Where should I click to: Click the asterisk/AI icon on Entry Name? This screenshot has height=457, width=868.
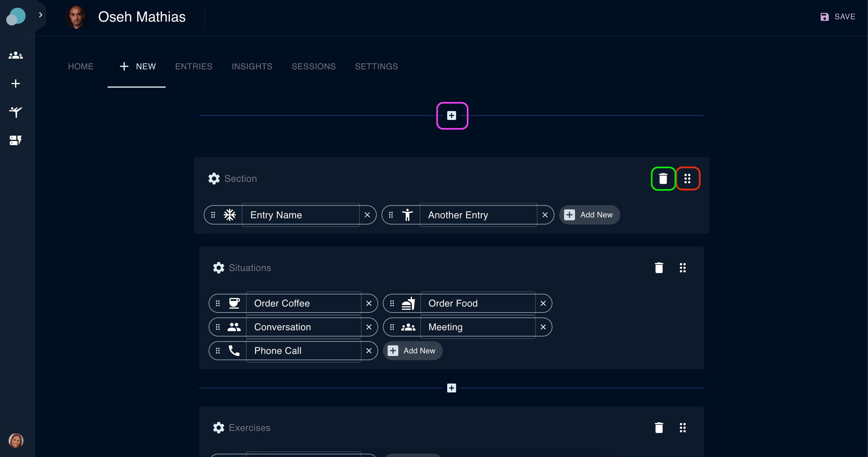coord(230,215)
